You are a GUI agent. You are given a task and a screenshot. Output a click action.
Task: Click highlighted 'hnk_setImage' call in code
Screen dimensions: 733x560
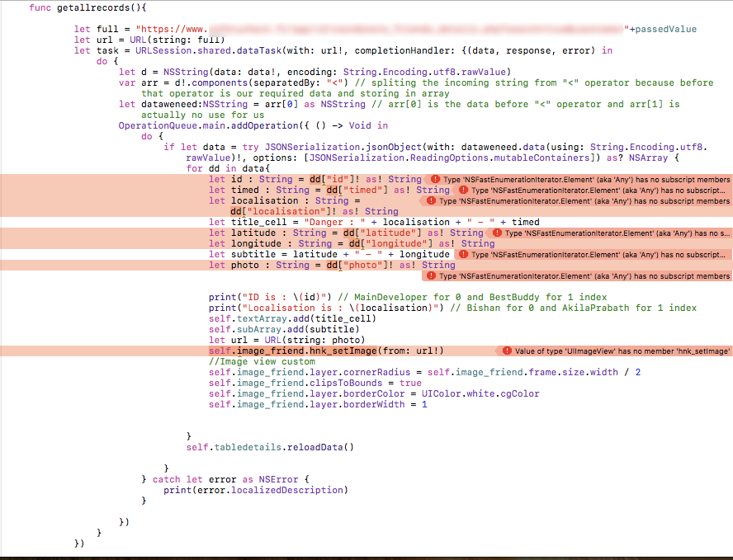pos(343,351)
